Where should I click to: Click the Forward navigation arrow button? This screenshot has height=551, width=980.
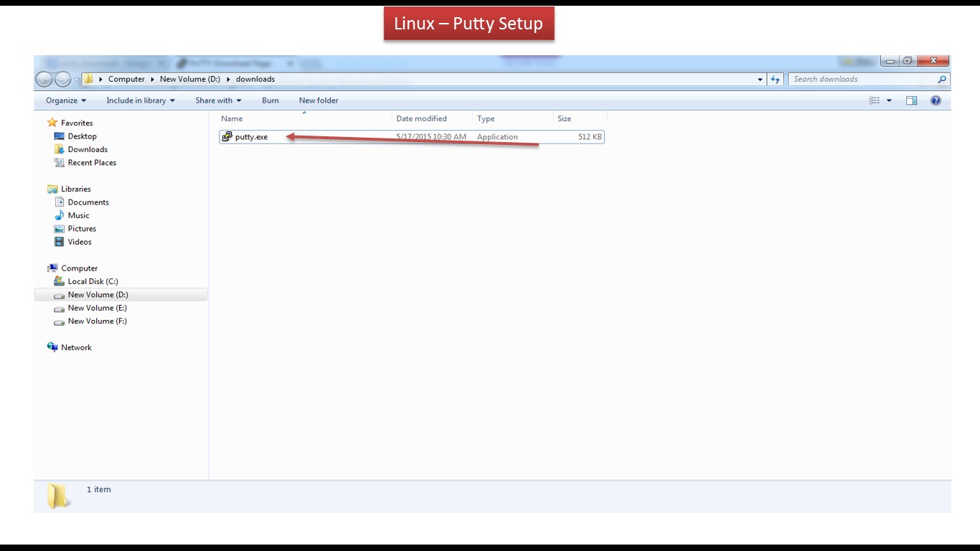click(63, 80)
